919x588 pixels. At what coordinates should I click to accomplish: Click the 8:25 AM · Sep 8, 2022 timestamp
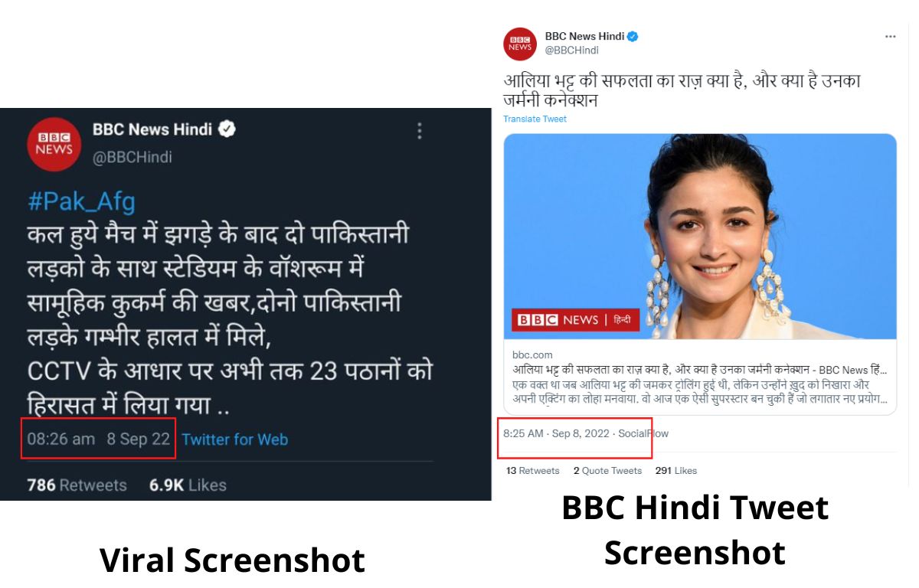click(556, 433)
